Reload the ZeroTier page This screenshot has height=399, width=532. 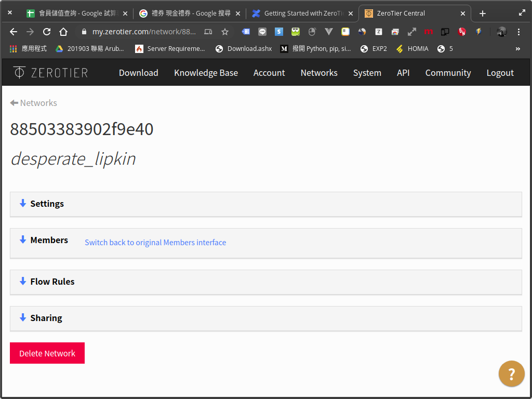tap(47, 32)
